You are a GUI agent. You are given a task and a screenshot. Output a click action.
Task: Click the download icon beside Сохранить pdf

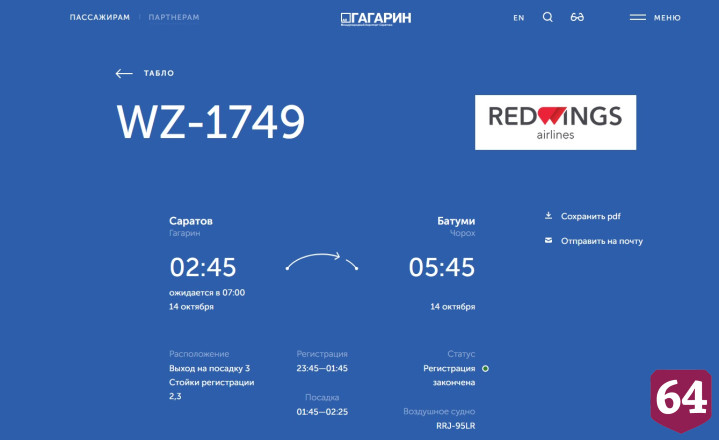[548, 215]
